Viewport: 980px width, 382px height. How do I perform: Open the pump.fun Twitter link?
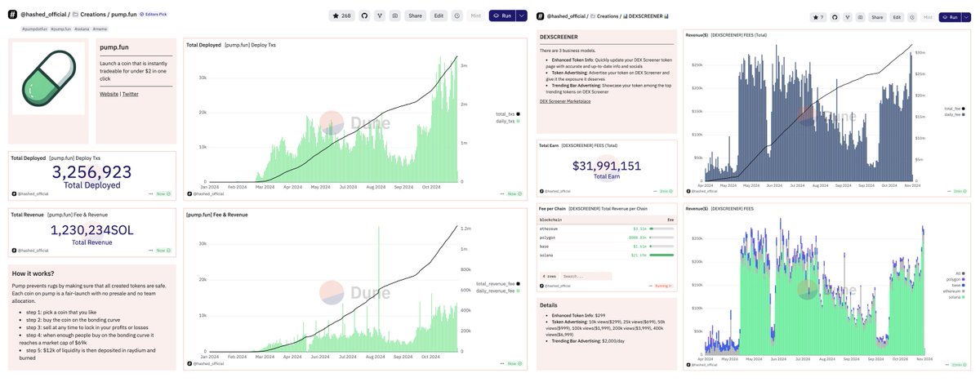131,95
